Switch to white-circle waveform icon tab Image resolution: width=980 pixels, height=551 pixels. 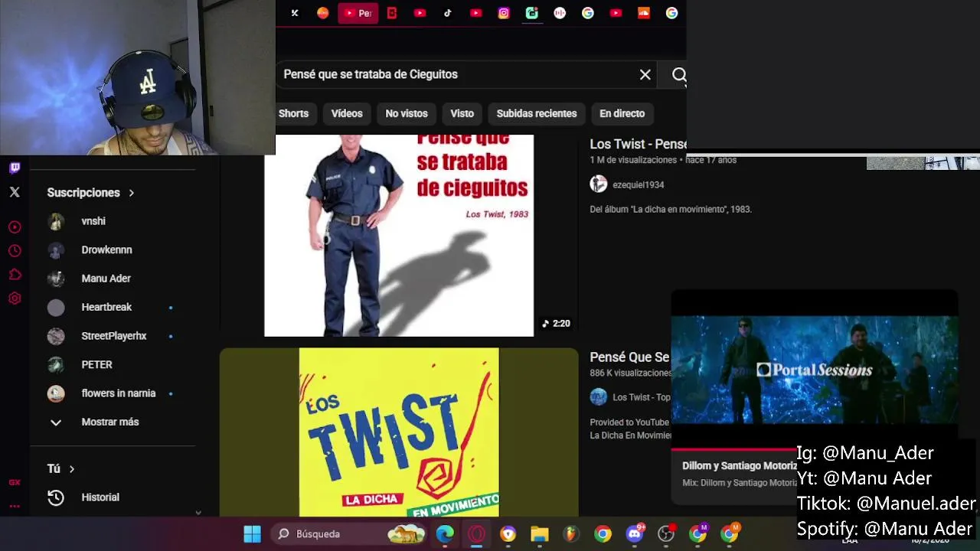[x=560, y=13]
